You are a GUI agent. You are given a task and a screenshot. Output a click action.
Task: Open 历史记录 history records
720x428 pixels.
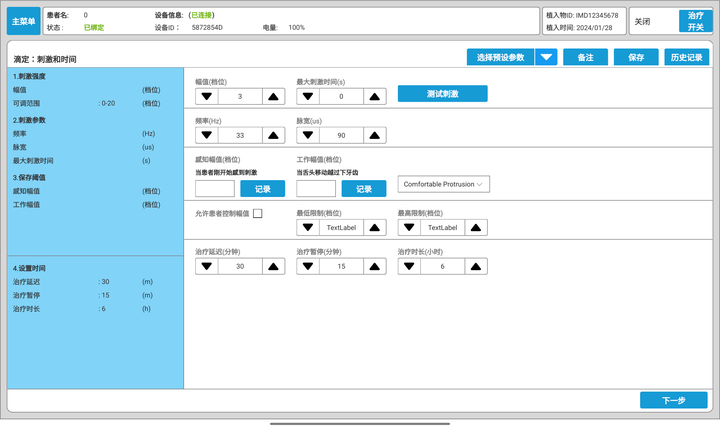[x=687, y=58]
